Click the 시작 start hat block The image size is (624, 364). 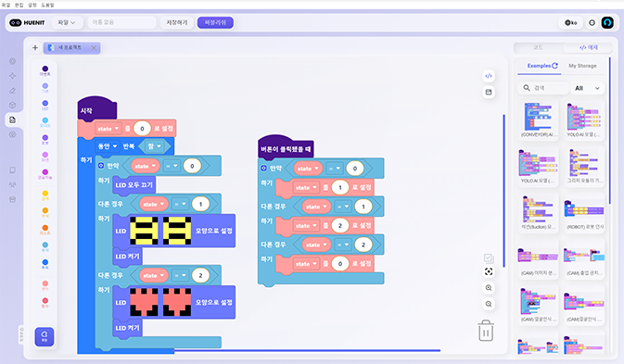[x=96, y=108]
